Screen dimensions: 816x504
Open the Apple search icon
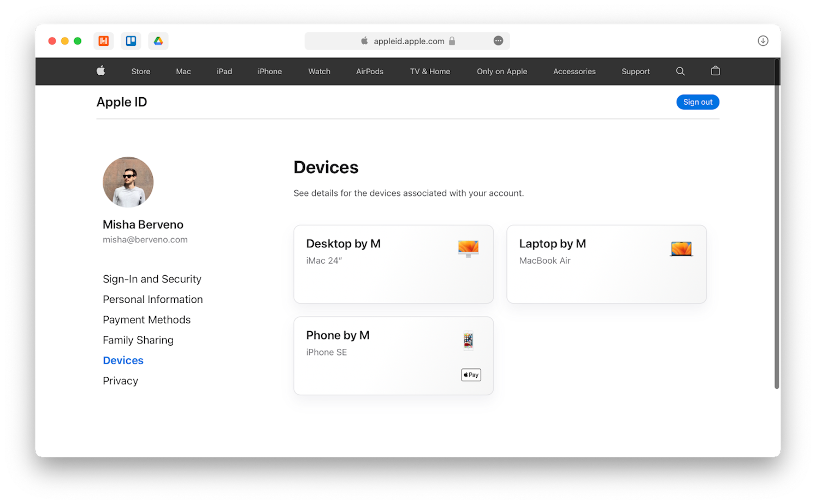click(680, 71)
